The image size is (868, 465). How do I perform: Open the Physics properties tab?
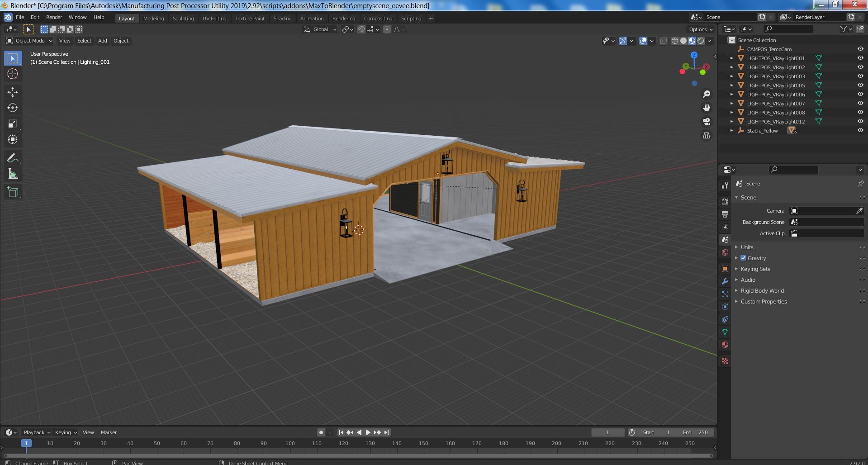pos(725,307)
